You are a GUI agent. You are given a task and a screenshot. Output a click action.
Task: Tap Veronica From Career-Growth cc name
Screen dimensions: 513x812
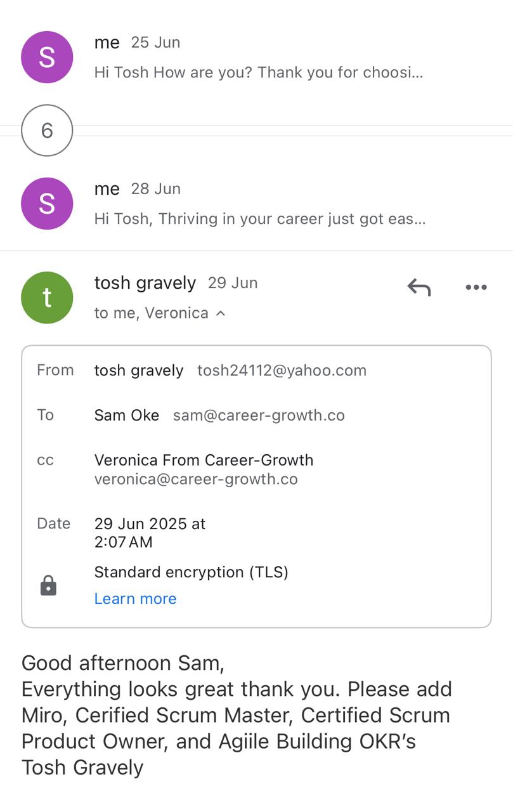[204, 461]
